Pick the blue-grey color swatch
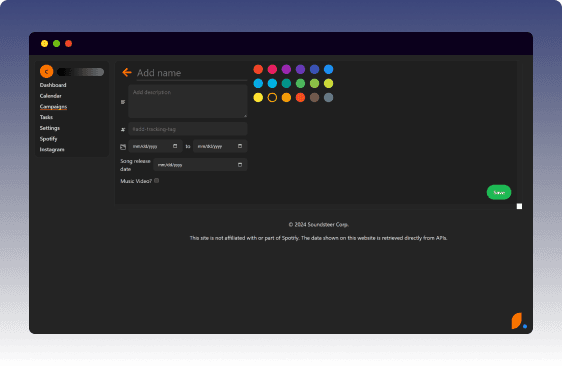This screenshot has height=366, width=562. pyautogui.click(x=329, y=98)
